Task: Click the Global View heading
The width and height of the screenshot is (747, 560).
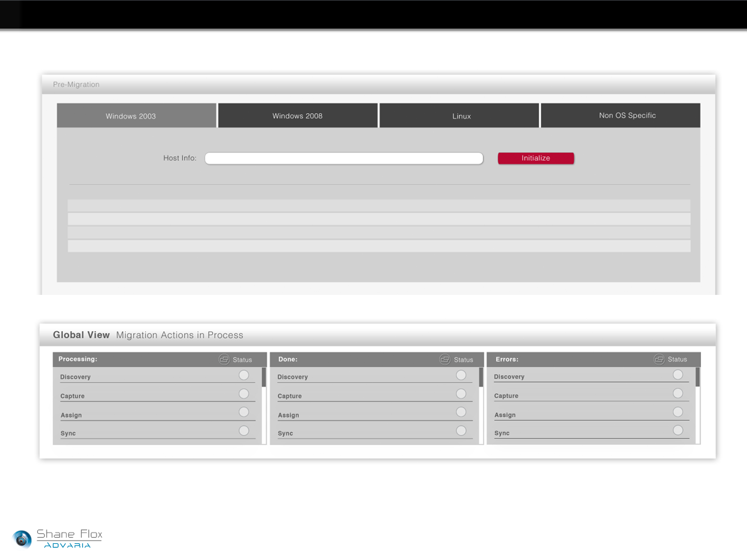Action: pos(81,335)
